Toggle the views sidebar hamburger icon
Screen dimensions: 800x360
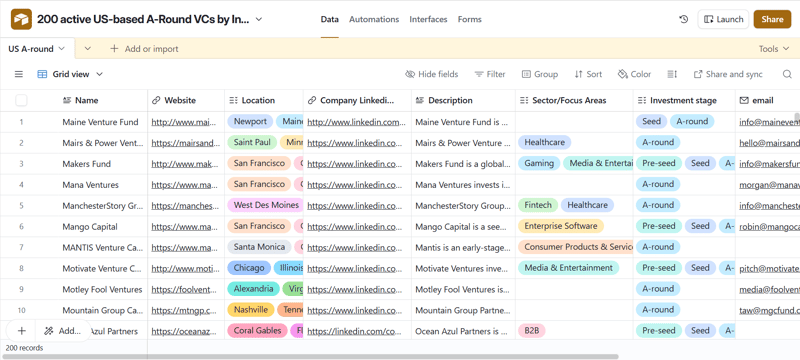[x=19, y=74]
